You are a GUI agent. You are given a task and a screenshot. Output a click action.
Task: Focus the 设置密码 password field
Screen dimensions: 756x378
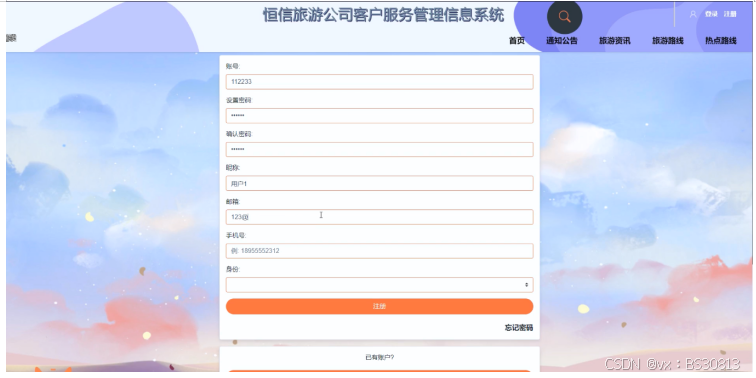pos(379,116)
